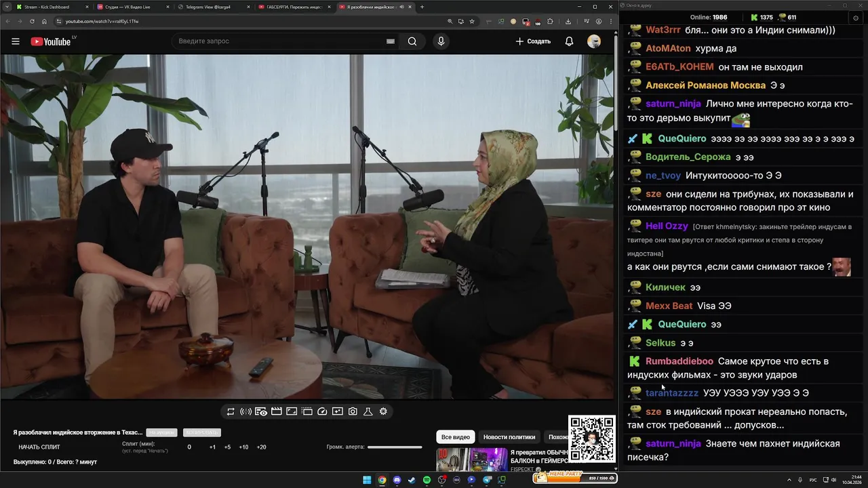
Task: Click the На аукцион button
Action: [162, 432]
